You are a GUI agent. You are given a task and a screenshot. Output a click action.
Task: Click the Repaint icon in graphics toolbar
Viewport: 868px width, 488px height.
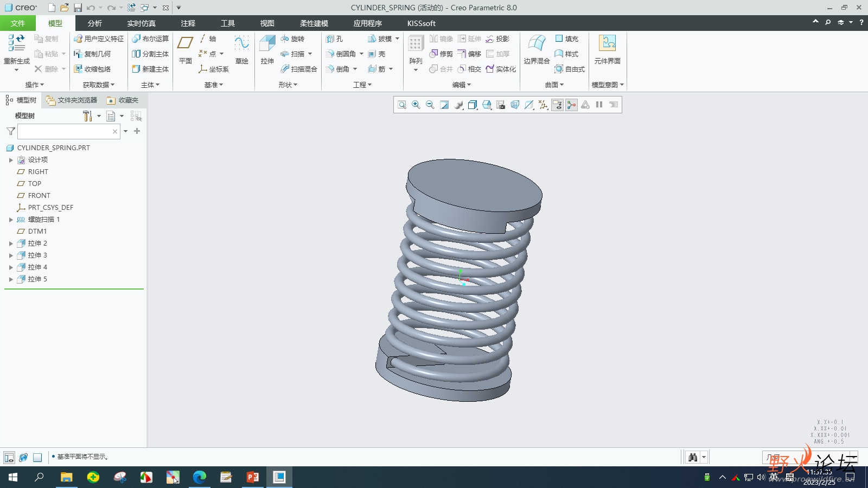click(x=444, y=105)
